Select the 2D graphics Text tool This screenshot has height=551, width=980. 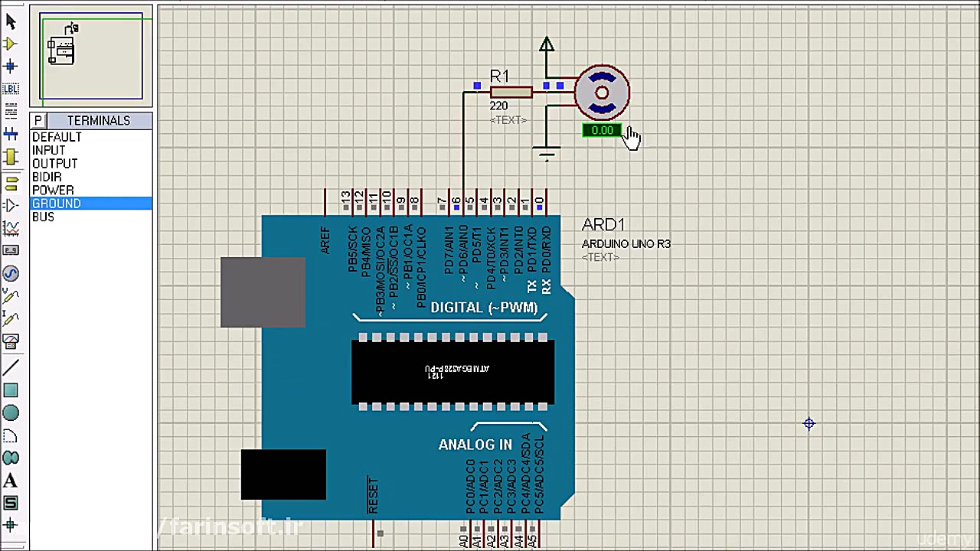click(x=10, y=480)
